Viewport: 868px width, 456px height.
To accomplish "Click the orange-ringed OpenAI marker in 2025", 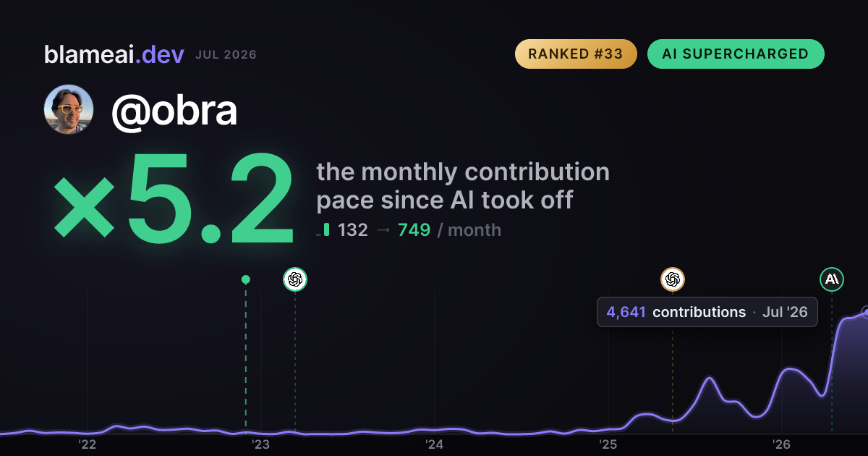I will 673,279.
